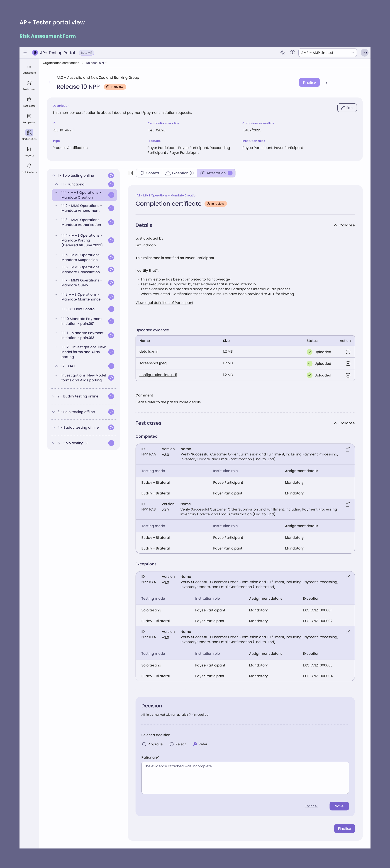Open external link for test case NPP.TC.A

click(348, 449)
